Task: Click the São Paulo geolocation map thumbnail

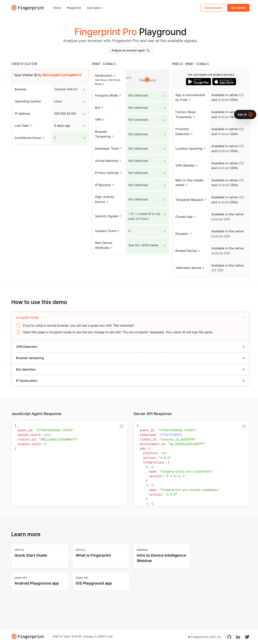Action: (147, 79)
